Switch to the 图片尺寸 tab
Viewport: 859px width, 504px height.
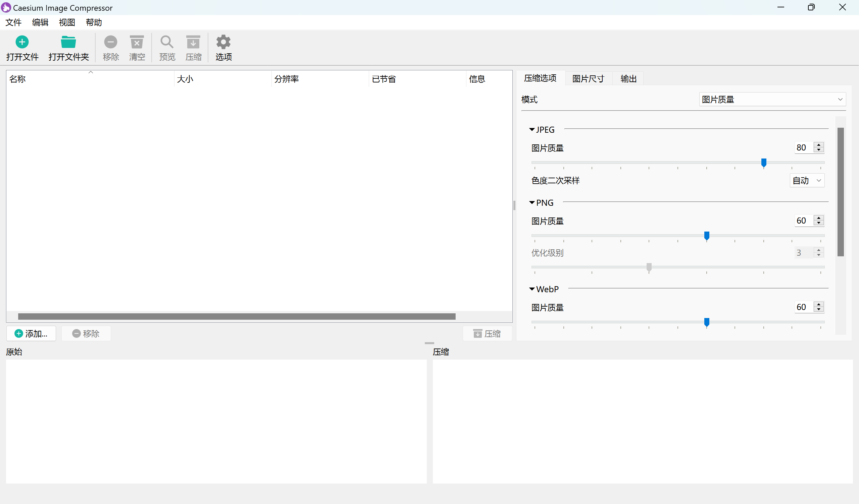point(588,79)
